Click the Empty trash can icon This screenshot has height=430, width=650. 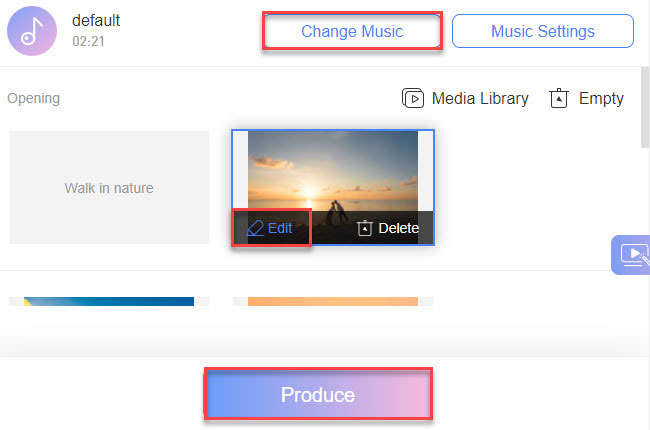pyautogui.click(x=559, y=98)
